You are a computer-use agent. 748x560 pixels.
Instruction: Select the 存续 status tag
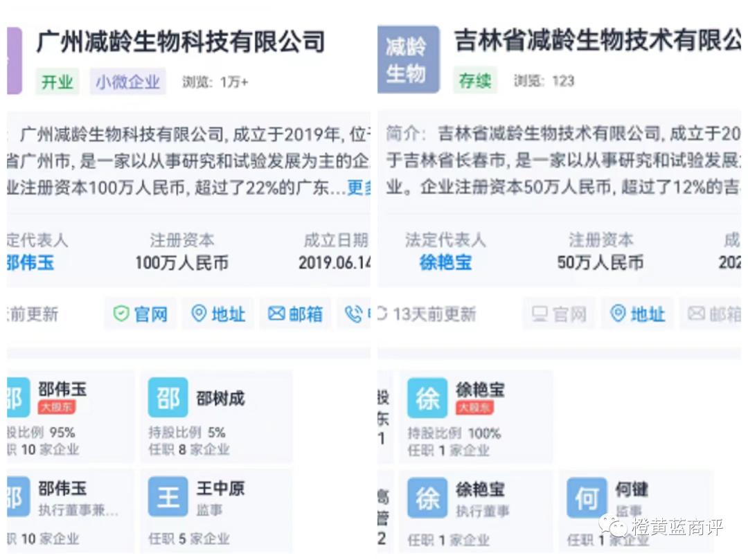point(474,80)
